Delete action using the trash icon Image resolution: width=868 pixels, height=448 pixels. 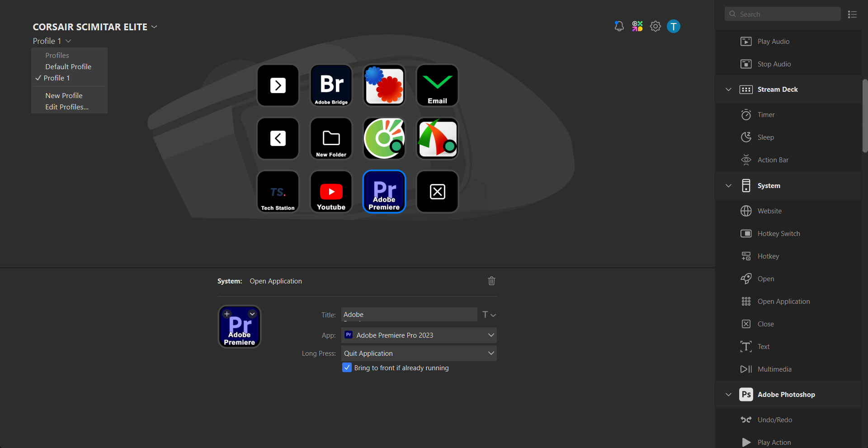[491, 281]
